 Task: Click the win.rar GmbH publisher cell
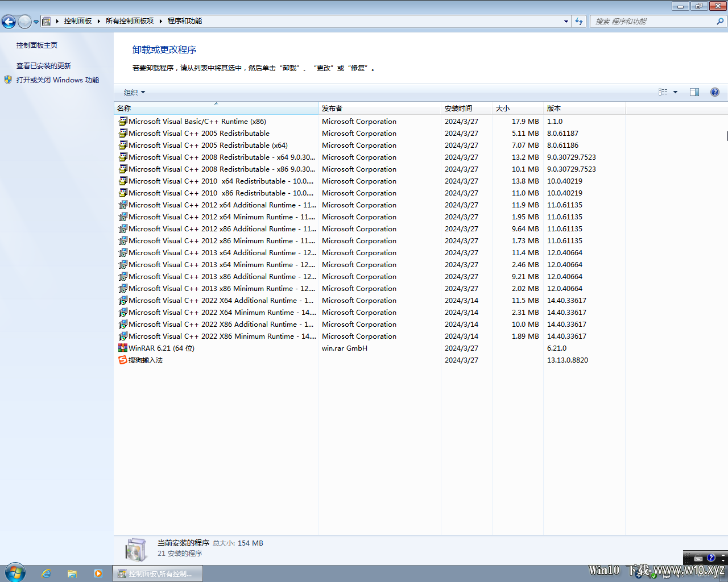(x=345, y=348)
